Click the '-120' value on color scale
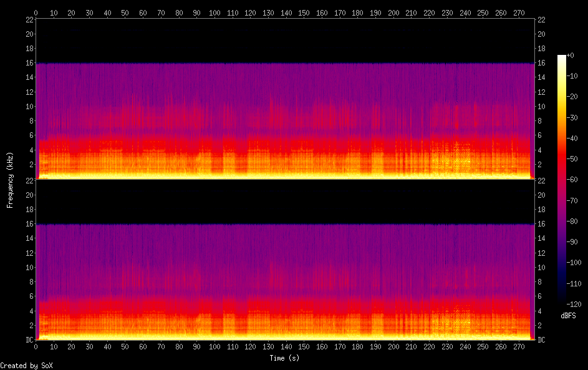Viewport: 588px width, 370px height. tap(574, 304)
